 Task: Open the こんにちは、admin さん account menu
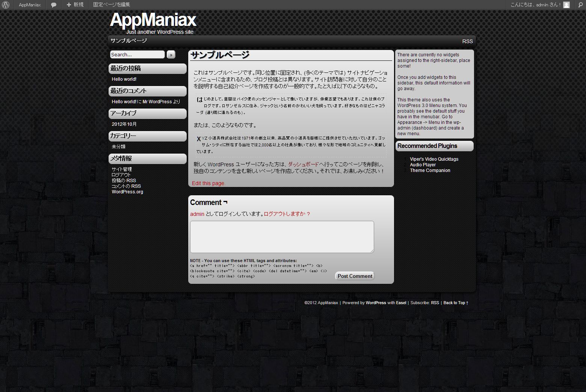point(540,5)
